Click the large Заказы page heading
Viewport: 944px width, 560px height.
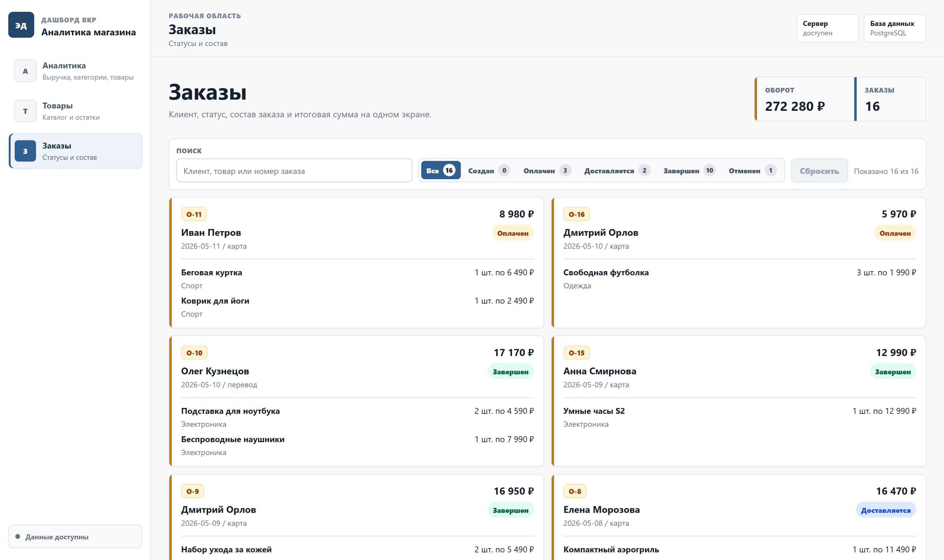click(208, 92)
